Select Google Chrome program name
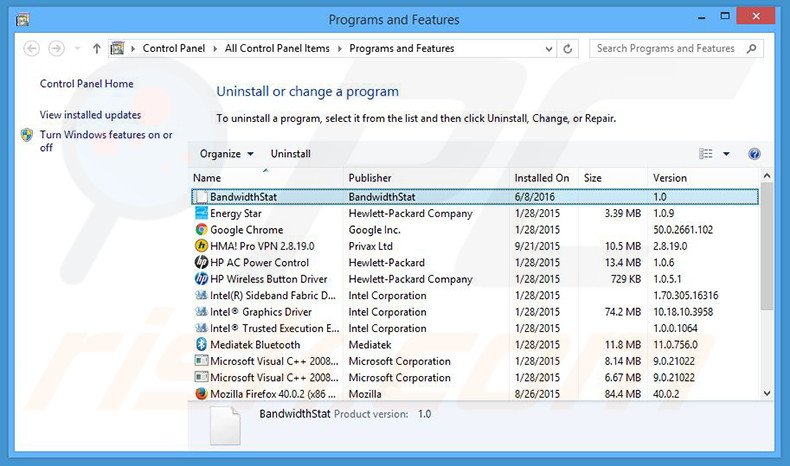Screen dimensions: 790x466 click(246, 230)
